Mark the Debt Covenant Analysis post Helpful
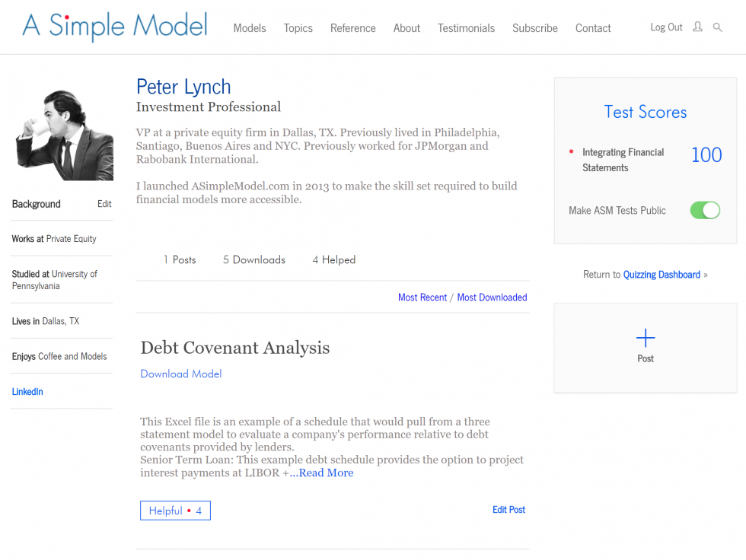Screen dimensions: 746x560 [x=175, y=510]
